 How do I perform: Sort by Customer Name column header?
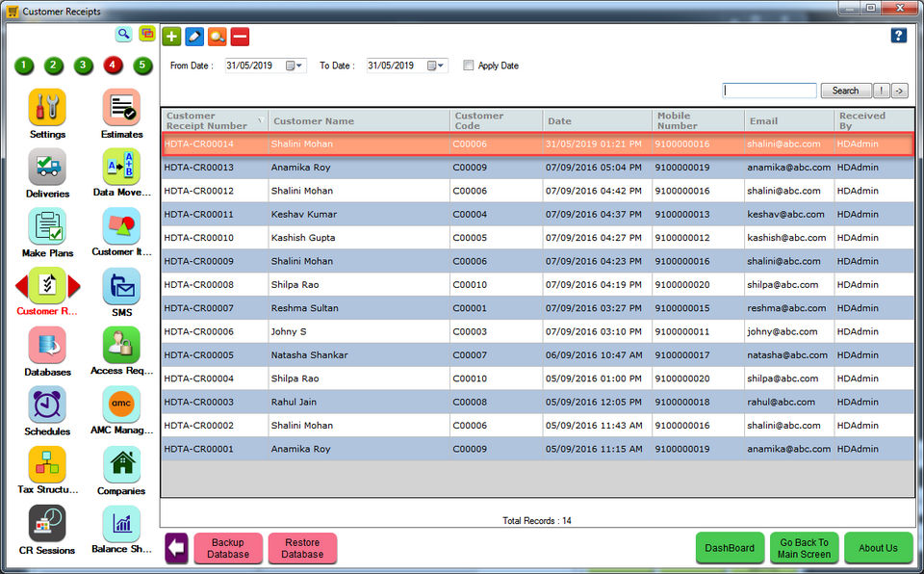click(x=359, y=120)
